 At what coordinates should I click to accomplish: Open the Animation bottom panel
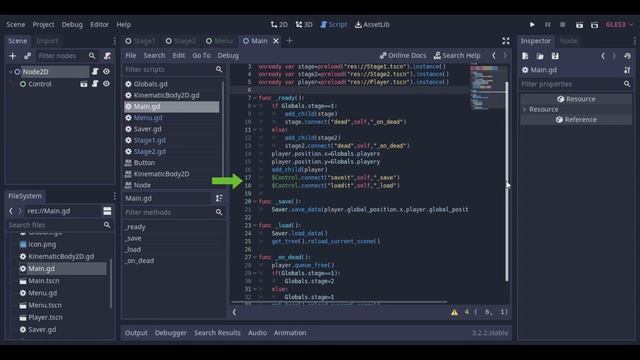290,333
